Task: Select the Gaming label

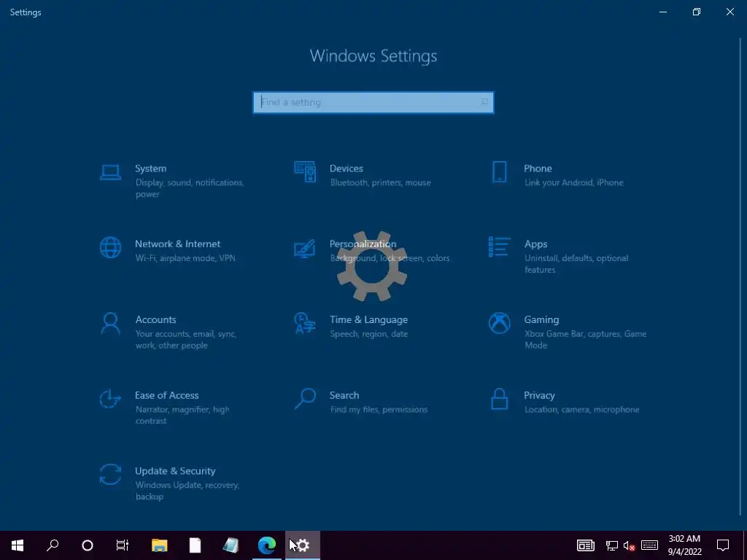Action: click(x=542, y=319)
